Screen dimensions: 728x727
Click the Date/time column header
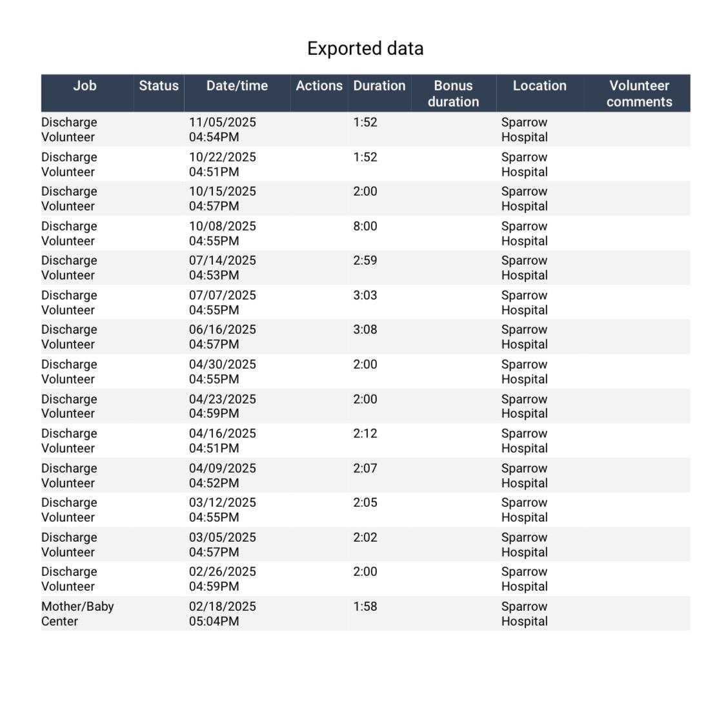[238, 86]
